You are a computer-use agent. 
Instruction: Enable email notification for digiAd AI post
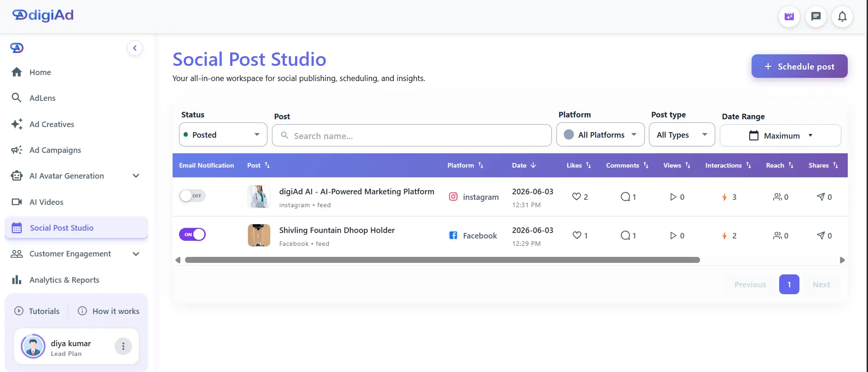pyautogui.click(x=192, y=196)
